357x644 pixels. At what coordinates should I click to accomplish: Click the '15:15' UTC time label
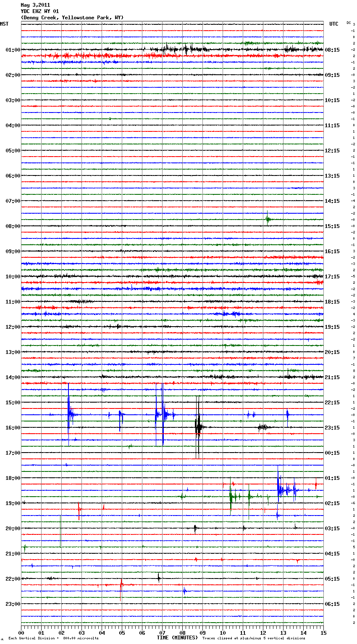[x=332, y=226]
